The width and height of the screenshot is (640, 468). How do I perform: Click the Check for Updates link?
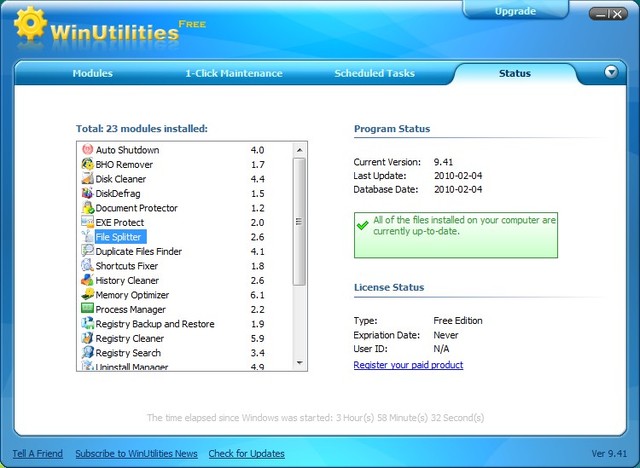click(x=247, y=454)
